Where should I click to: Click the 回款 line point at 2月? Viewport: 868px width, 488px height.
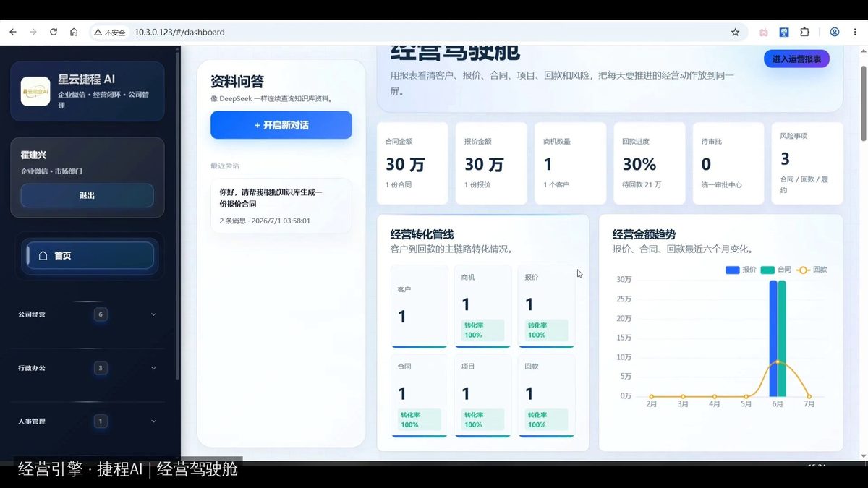(652, 396)
